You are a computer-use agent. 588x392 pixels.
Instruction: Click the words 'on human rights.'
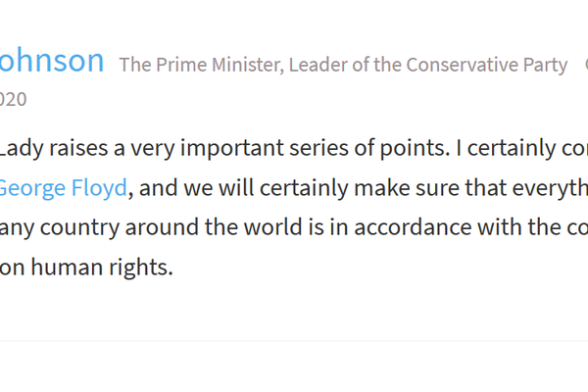pos(86,265)
